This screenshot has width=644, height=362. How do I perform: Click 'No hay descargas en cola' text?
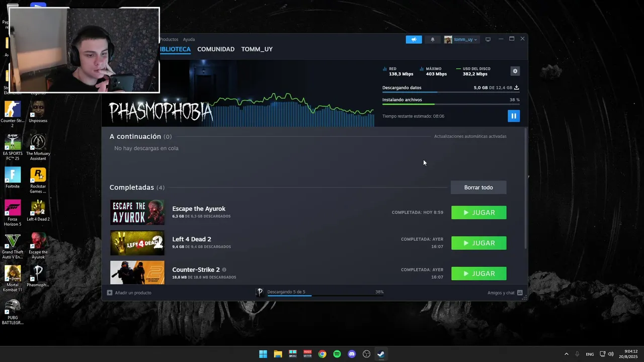pyautogui.click(x=146, y=148)
